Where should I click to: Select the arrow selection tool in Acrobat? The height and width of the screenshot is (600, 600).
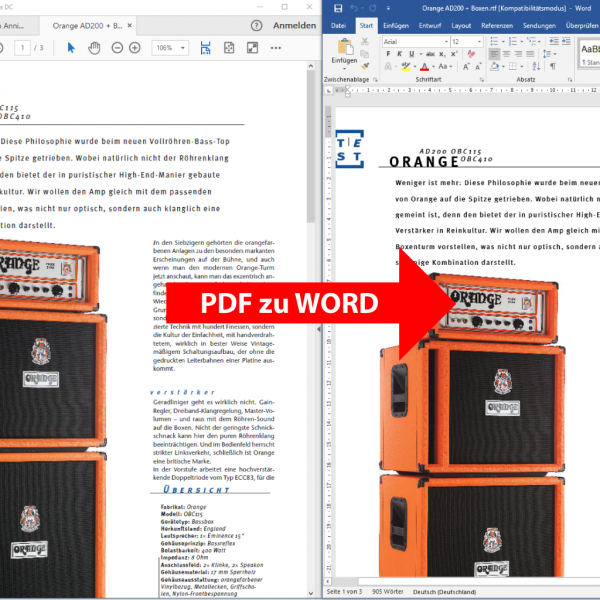71,48
